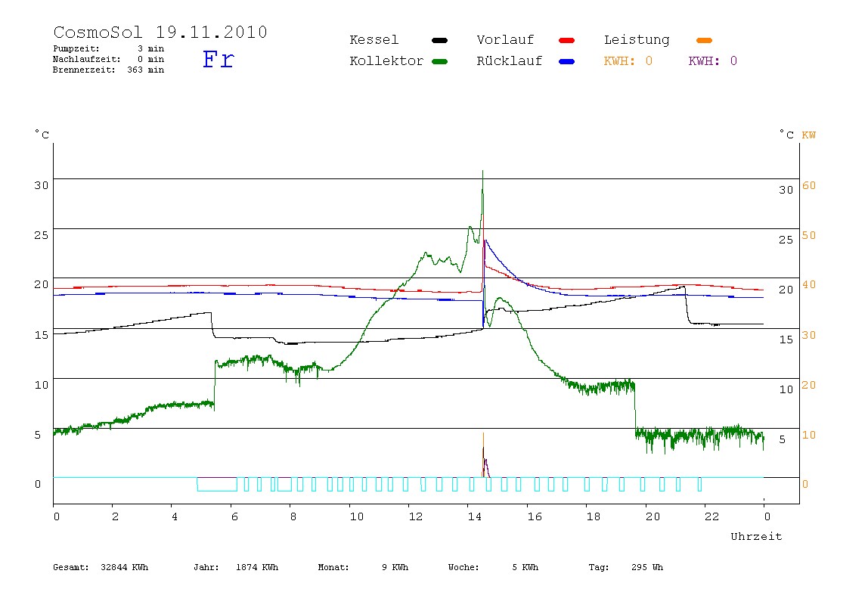This screenshot has height=614, width=868.
Task: Click the orange '50' KW axis value
Action: tap(809, 235)
